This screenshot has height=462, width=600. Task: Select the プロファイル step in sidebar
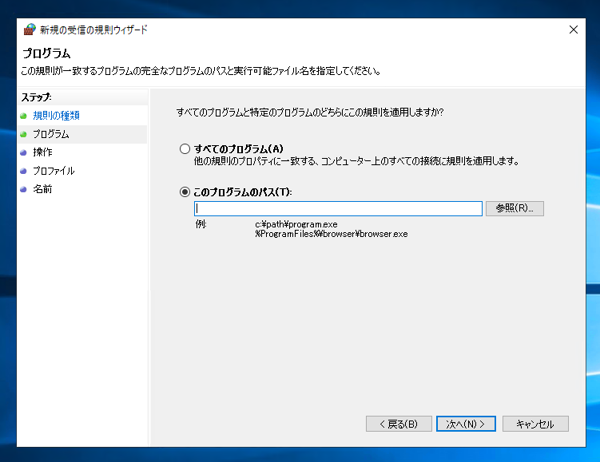pos(54,171)
